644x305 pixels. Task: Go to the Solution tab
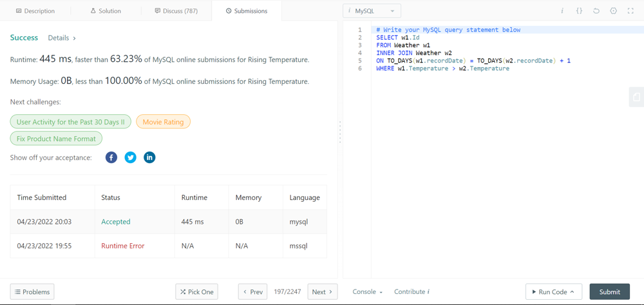(106, 11)
